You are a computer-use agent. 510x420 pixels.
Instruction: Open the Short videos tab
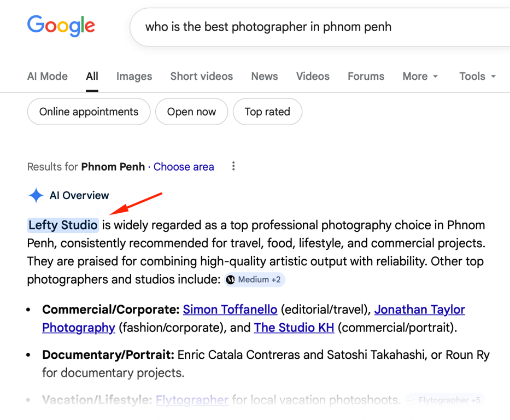pyautogui.click(x=201, y=77)
